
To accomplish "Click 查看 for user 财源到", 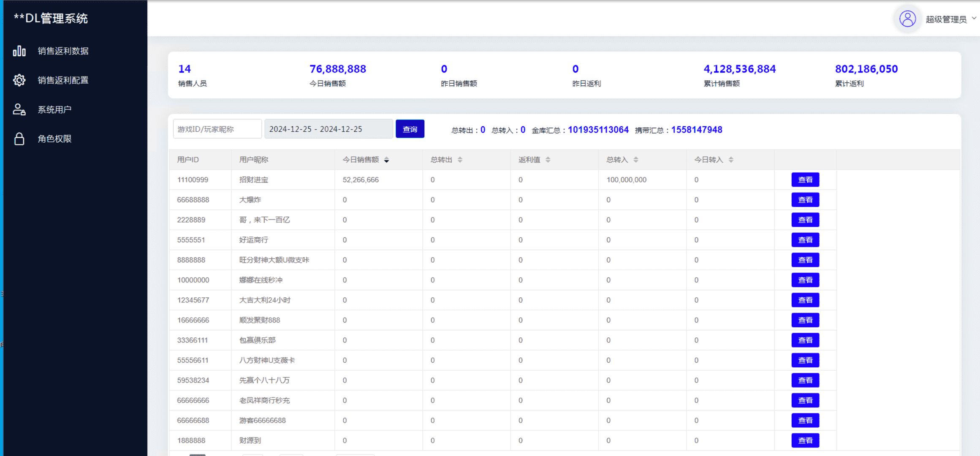I will (x=805, y=440).
